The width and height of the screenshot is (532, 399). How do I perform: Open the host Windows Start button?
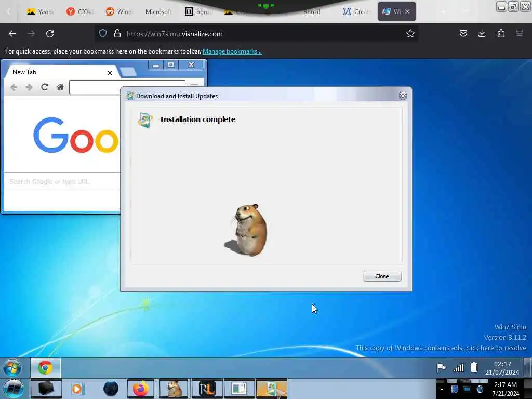click(x=13, y=389)
